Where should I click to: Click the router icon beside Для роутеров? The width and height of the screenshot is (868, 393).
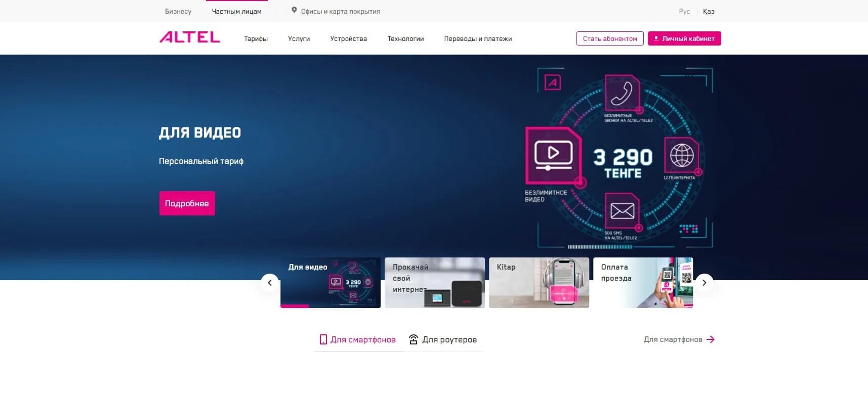414,339
